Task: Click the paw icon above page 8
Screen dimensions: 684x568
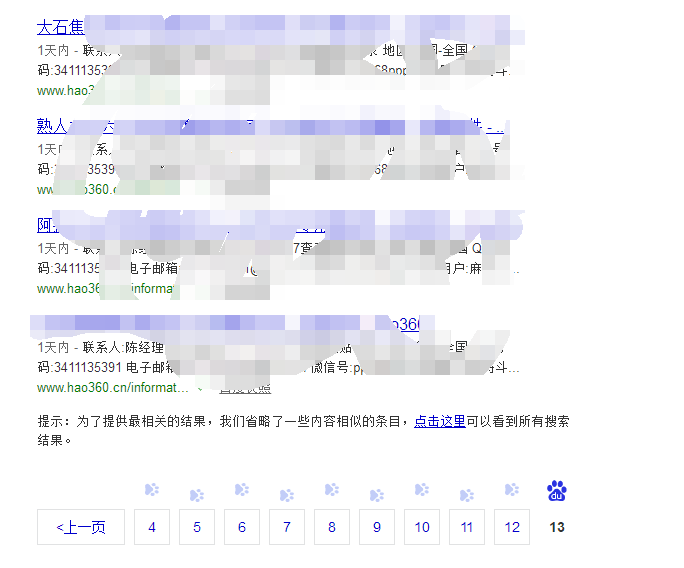Action: pyautogui.click(x=332, y=490)
